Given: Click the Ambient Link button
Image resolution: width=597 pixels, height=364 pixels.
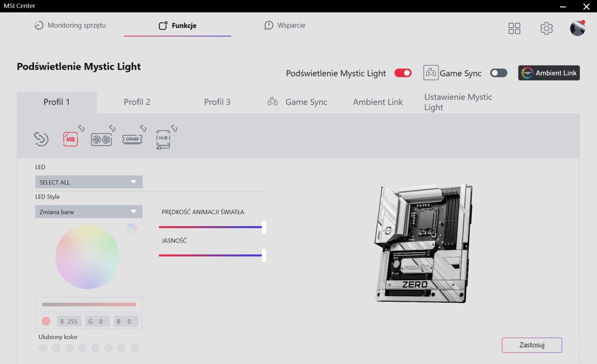Looking at the screenshot, I should click(549, 73).
